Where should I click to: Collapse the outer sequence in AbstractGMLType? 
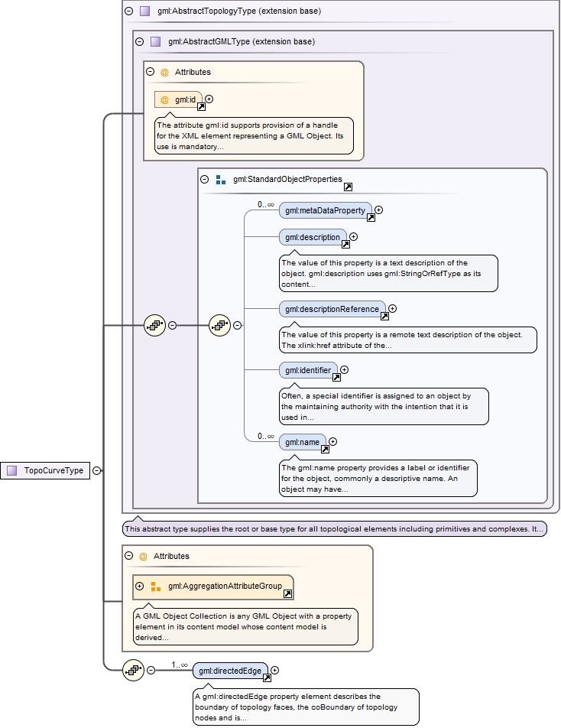[172, 326]
